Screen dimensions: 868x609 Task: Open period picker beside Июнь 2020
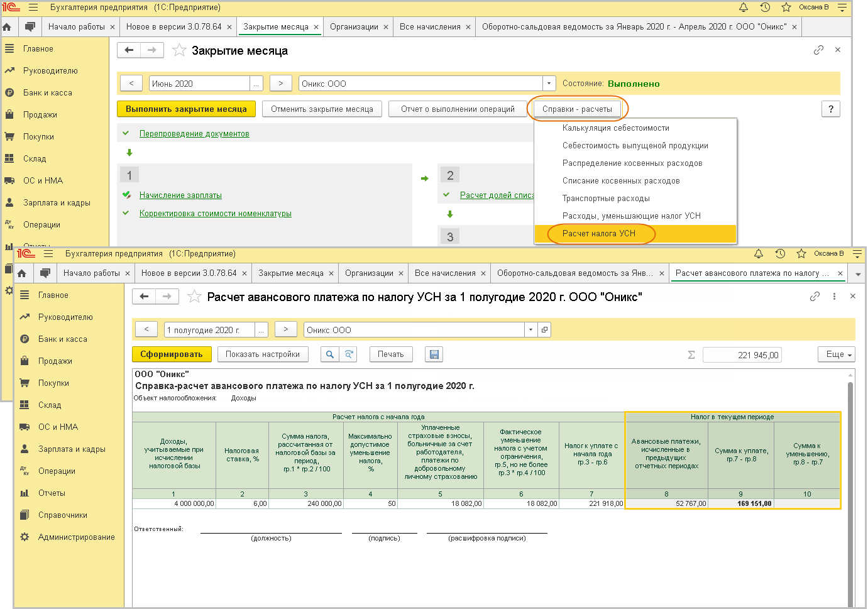[256, 84]
